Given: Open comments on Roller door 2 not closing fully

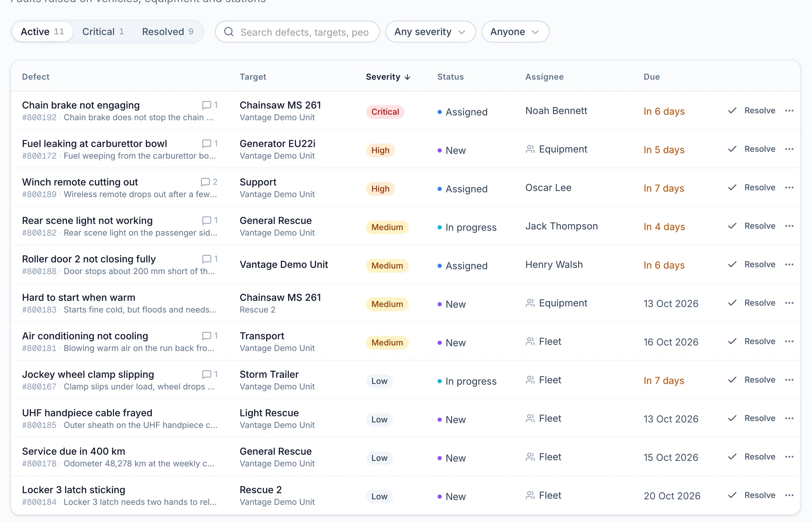Looking at the screenshot, I should [x=210, y=259].
